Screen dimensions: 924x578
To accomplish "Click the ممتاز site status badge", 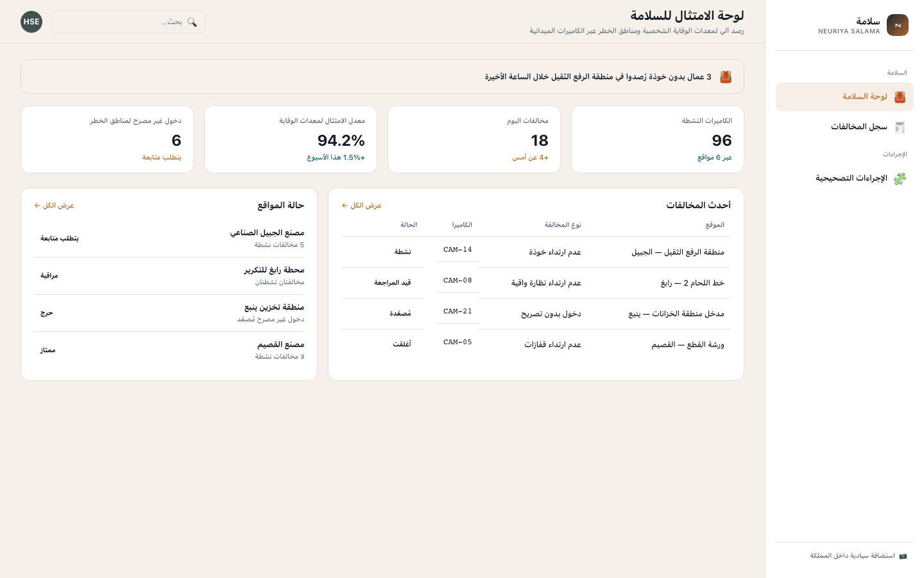I will [48, 351].
